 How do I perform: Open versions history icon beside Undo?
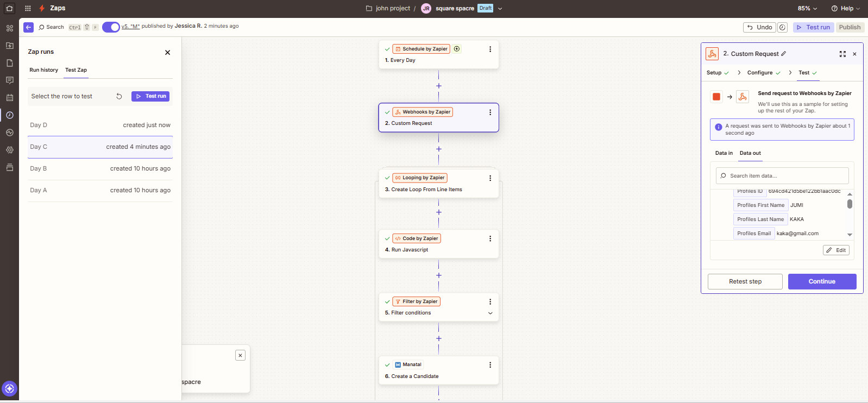782,27
